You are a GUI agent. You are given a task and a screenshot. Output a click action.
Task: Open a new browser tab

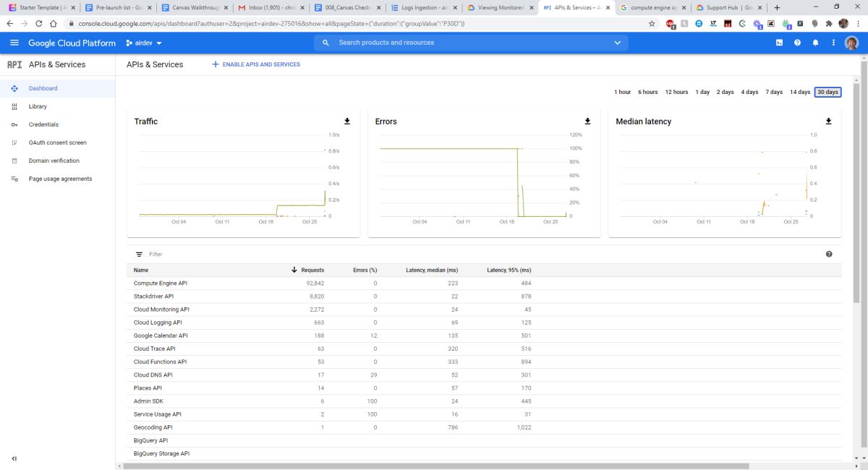777,7
